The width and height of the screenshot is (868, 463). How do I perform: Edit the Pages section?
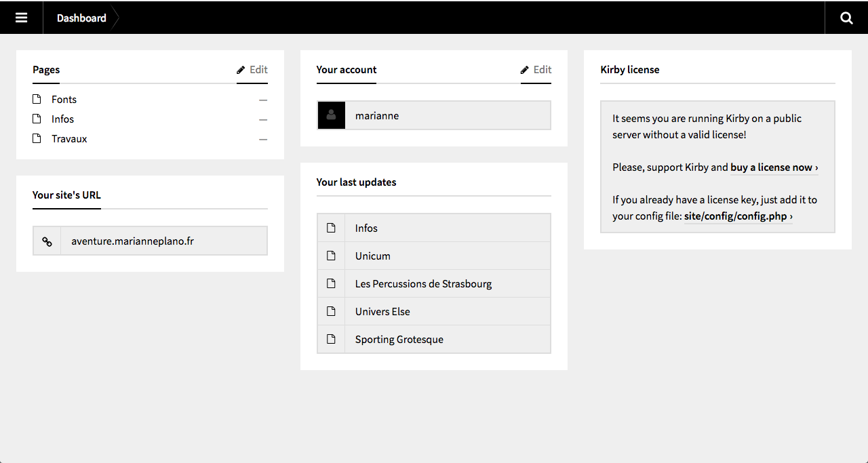252,70
